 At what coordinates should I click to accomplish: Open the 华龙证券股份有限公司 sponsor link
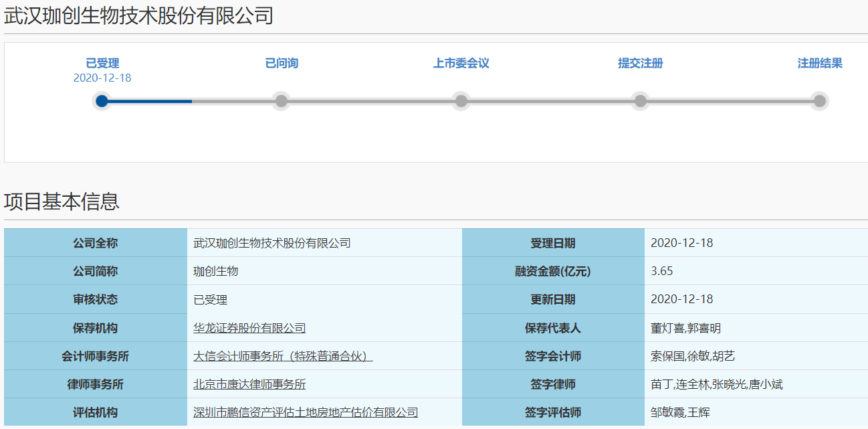coord(249,328)
